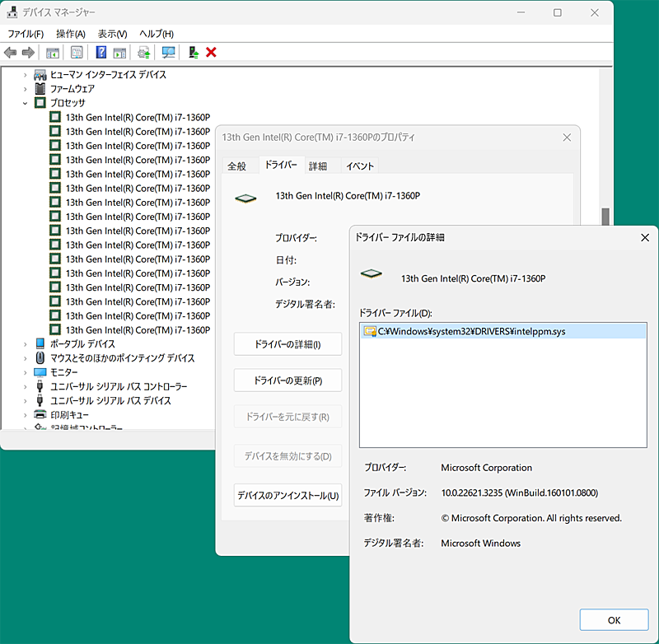Click the デバイスを無効にする(D) button
The image size is (659, 644).
point(287,455)
